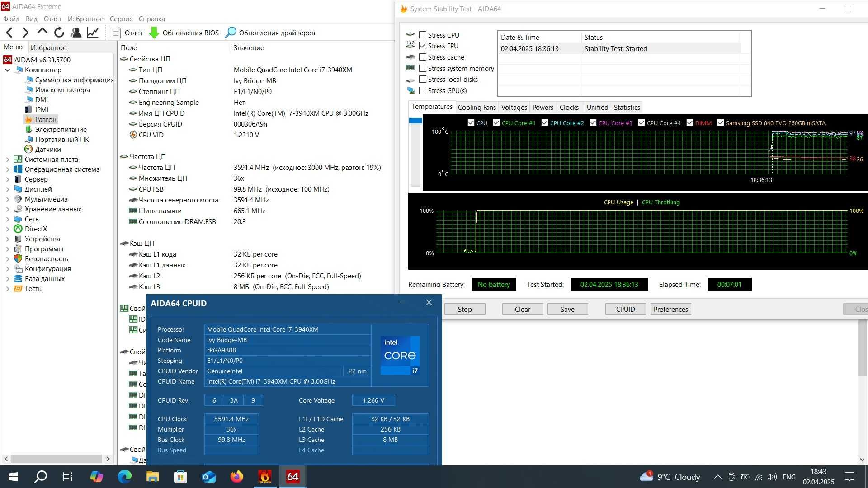Screen dimensions: 868x488
Task: Select Безопасность shield item in tree
Action: (x=41, y=258)
